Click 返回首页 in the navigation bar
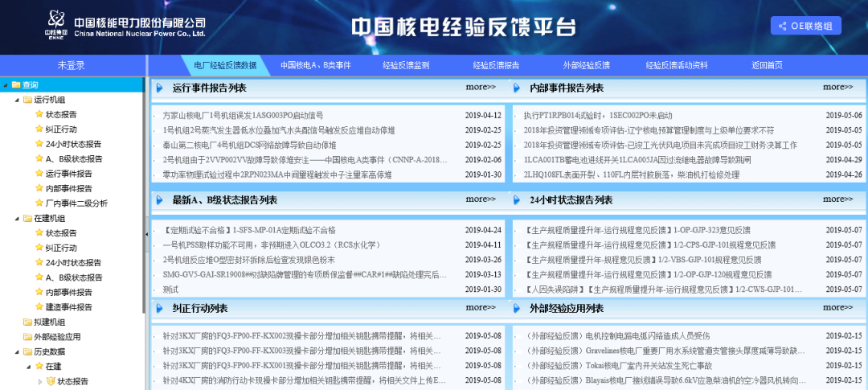 (767, 65)
